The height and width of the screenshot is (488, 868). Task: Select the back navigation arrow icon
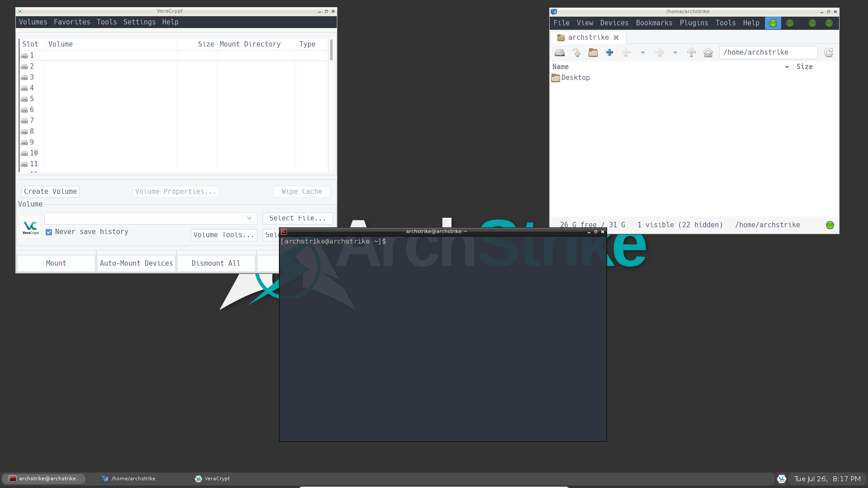pos(626,52)
